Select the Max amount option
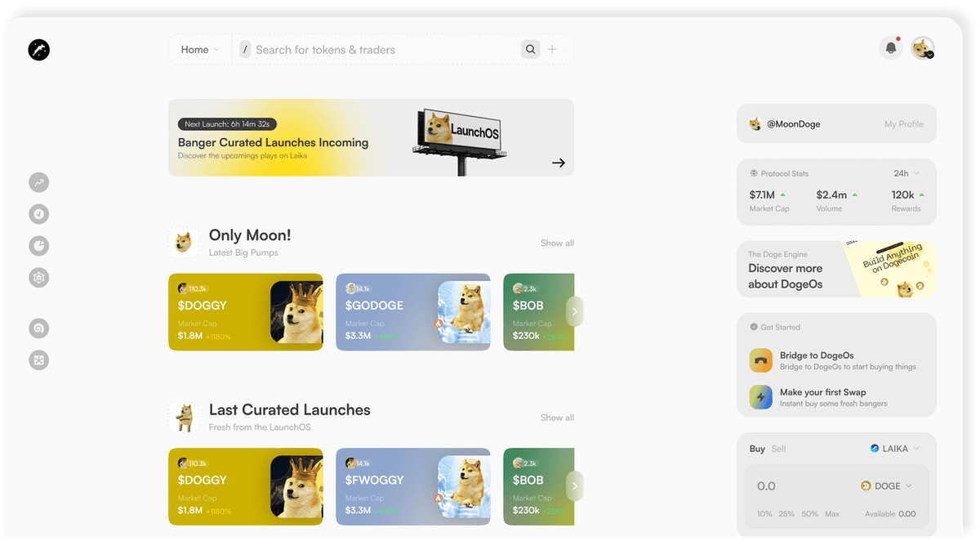Image resolution: width=980 pixels, height=541 pixels. click(831, 514)
